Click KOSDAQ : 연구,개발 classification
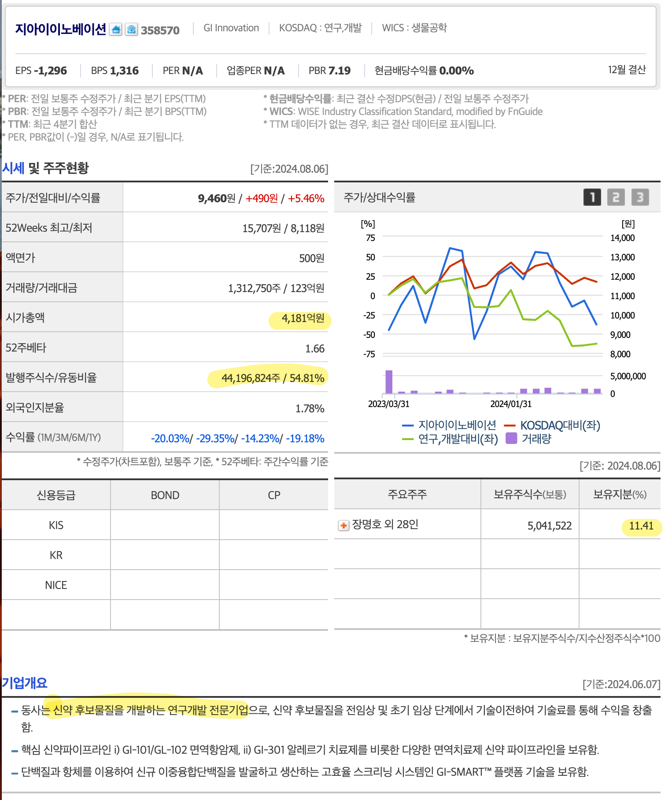This screenshot has width=672, height=800. pyautogui.click(x=321, y=28)
